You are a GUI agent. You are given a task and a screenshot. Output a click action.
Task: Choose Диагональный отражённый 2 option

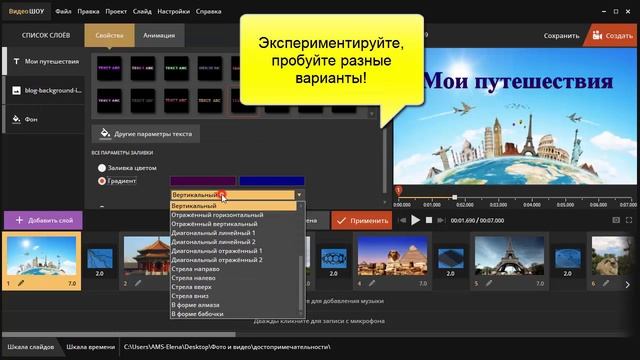pyautogui.click(x=233, y=260)
